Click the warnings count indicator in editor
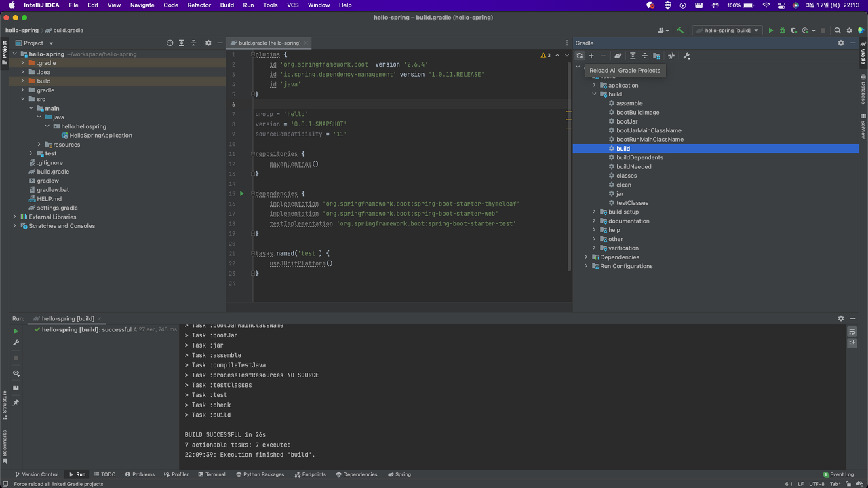Screen dimensions: 868x488 point(546,55)
